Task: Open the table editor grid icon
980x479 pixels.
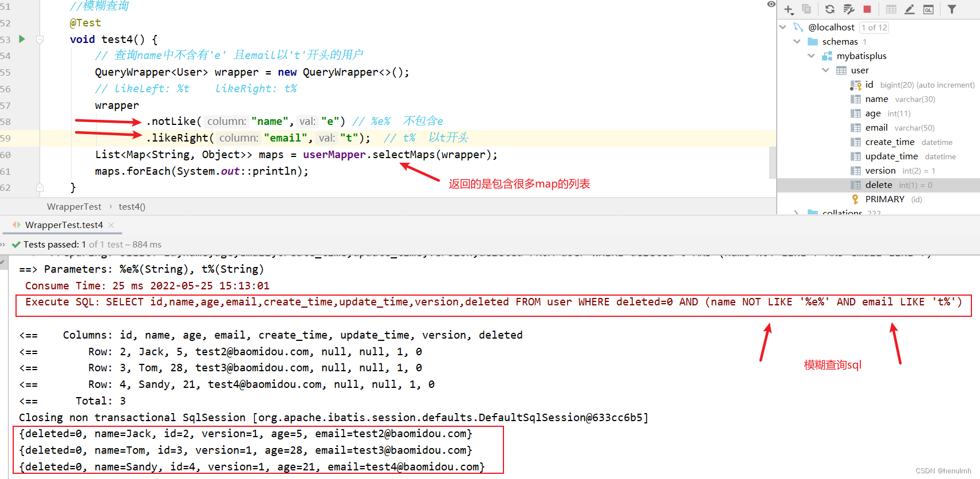Action: point(891,9)
